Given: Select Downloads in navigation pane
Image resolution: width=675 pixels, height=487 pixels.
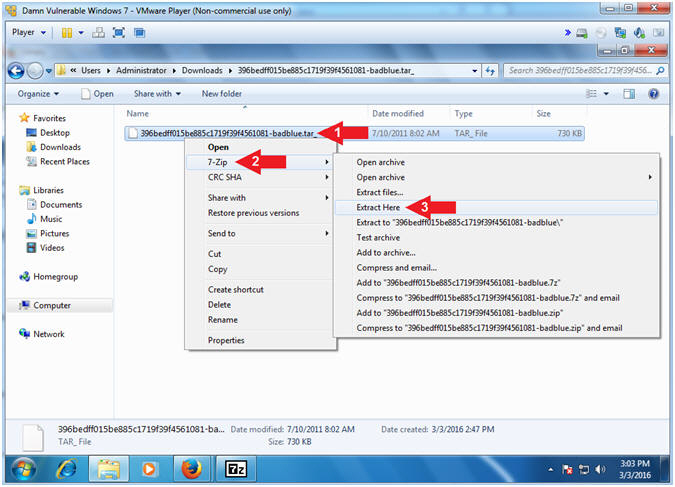Looking at the screenshot, I should (60, 147).
